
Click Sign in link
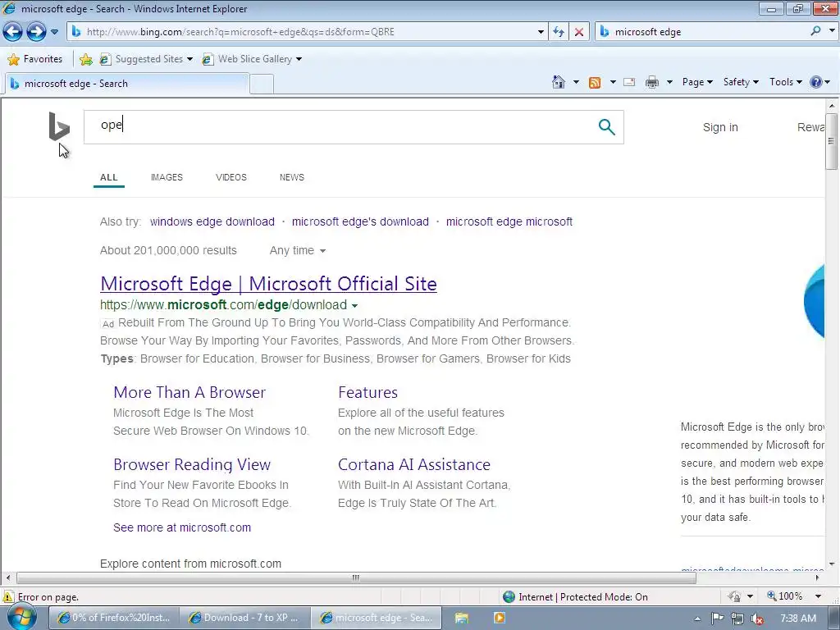tap(720, 127)
